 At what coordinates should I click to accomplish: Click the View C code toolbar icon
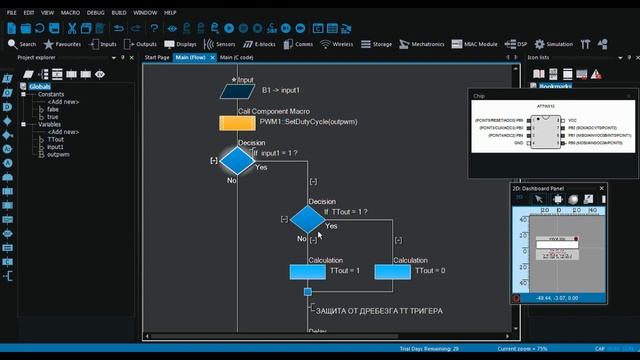(318, 28)
